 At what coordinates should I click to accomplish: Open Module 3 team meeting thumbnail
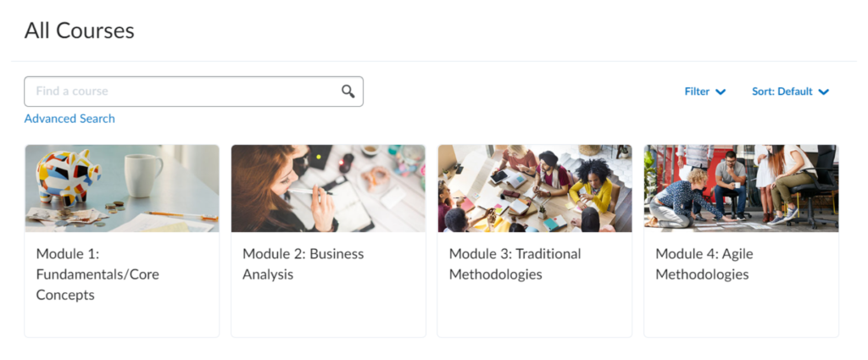pyautogui.click(x=535, y=188)
